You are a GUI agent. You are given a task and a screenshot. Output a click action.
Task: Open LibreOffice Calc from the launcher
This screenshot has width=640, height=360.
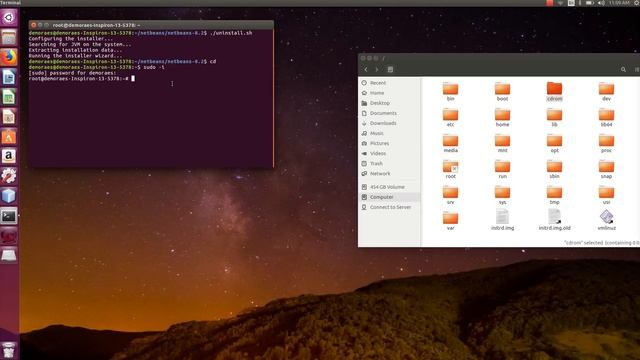coord(9,97)
